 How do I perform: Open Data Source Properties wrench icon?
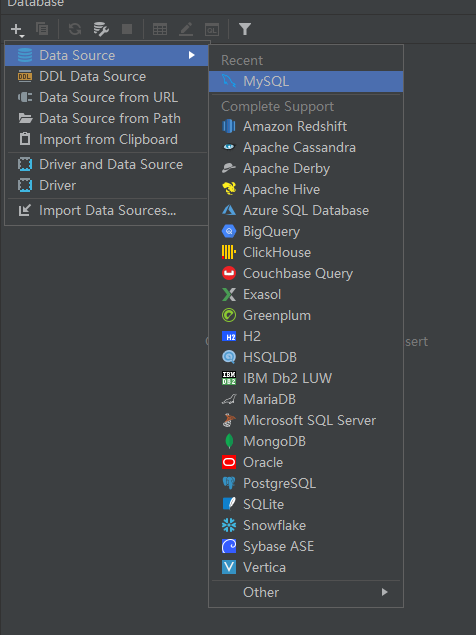pos(101,29)
